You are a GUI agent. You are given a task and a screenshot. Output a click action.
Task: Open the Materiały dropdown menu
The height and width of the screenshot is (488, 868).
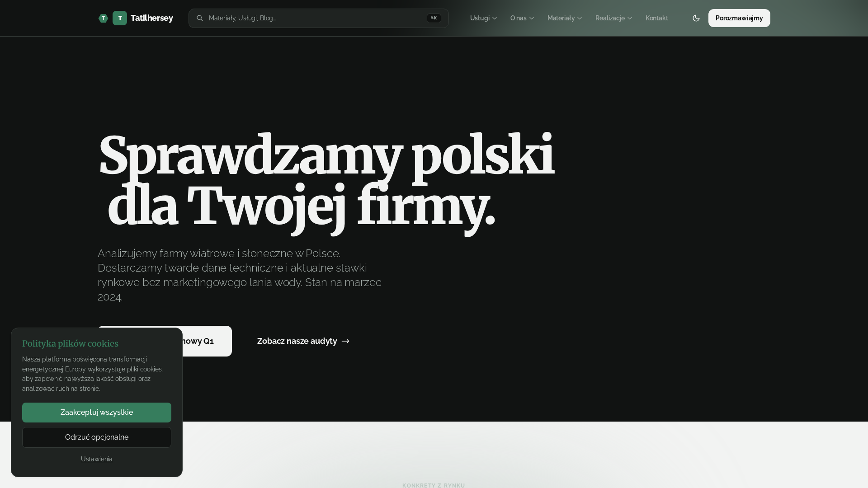click(565, 18)
